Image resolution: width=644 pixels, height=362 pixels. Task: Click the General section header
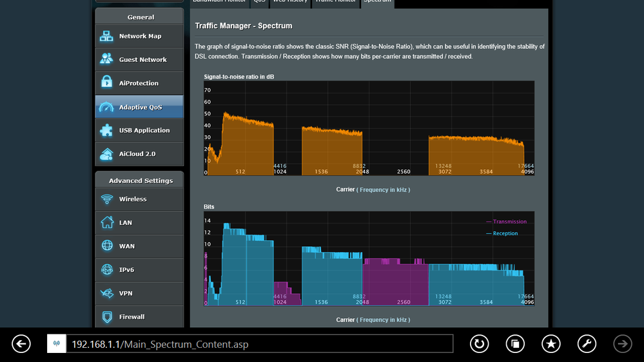(141, 17)
